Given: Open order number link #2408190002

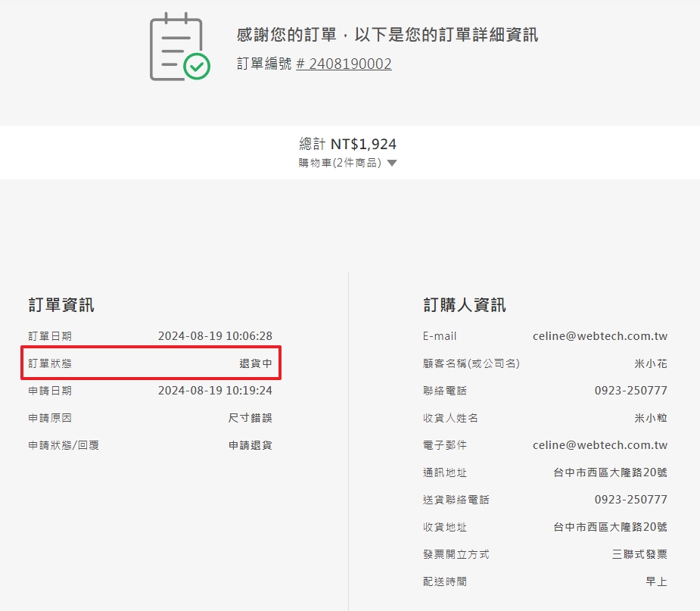Looking at the screenshot, I should [344, 64].
